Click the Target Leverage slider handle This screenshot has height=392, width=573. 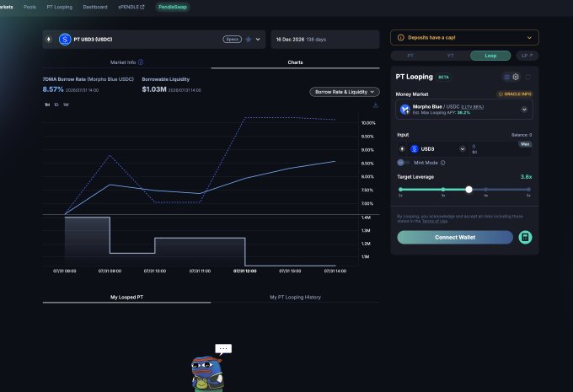pos(469,190)
